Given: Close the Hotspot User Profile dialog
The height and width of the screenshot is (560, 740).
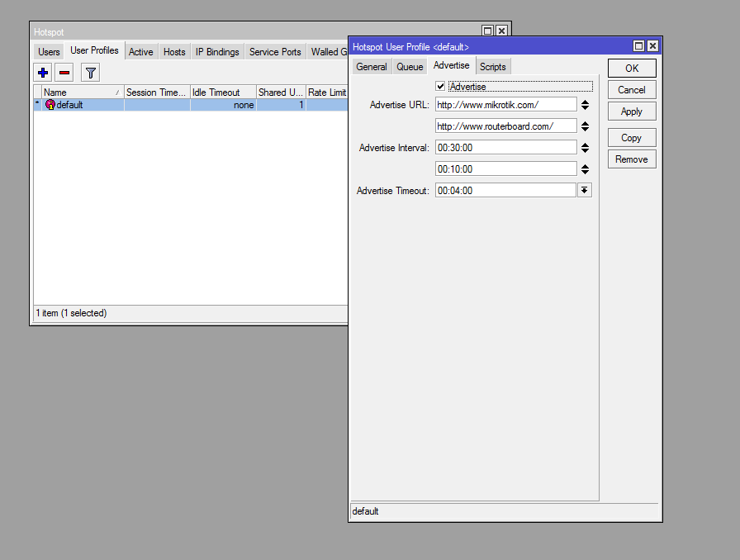Looking at the screenshot, I should pos(652,45).
